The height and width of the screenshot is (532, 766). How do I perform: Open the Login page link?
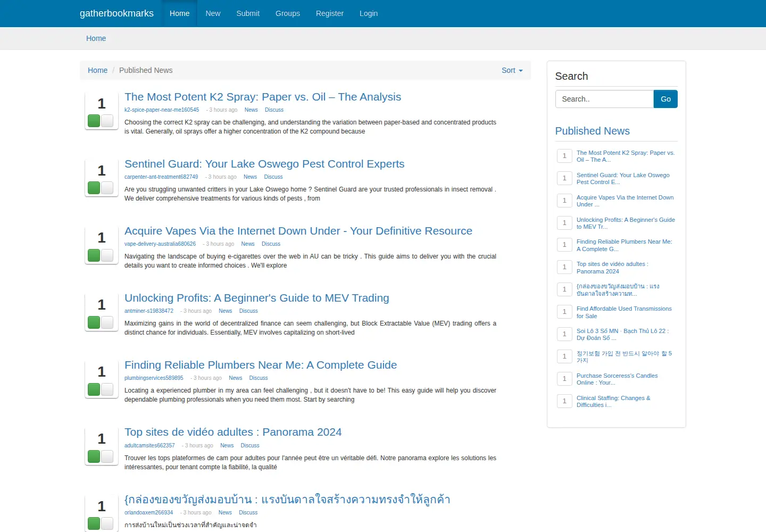369,13
